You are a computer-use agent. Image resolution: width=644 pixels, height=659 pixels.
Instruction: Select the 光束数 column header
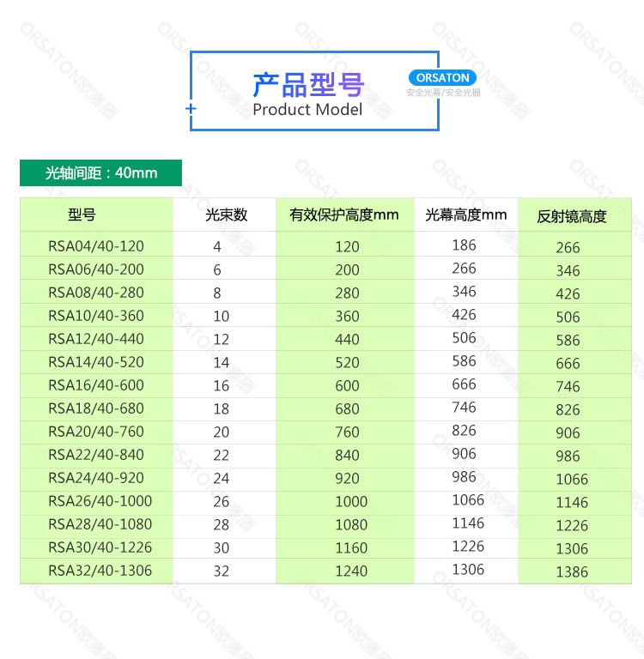click(x=226, y=215)
